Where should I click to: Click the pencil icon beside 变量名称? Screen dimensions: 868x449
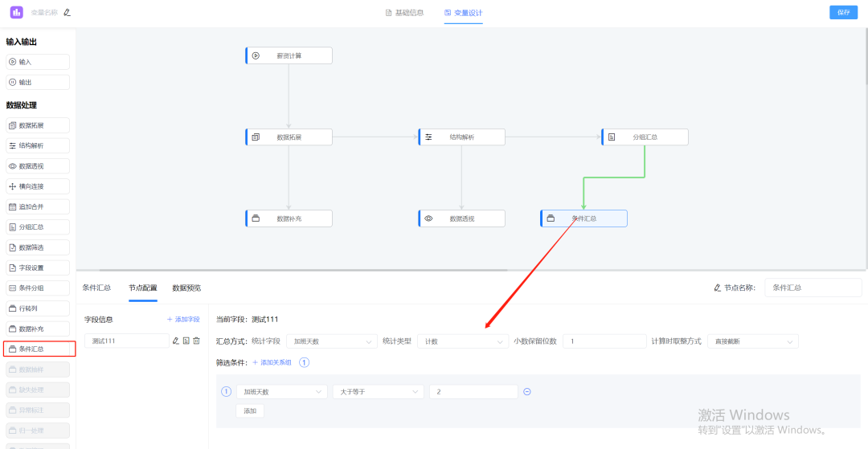(x=67, y=12)
